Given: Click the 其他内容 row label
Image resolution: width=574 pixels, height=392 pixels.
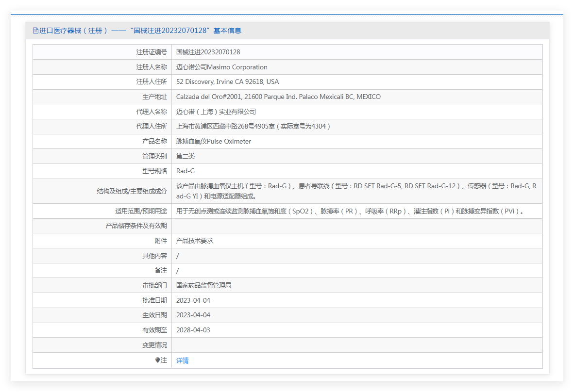Looking at the screenshot, I should click(154, 256).
